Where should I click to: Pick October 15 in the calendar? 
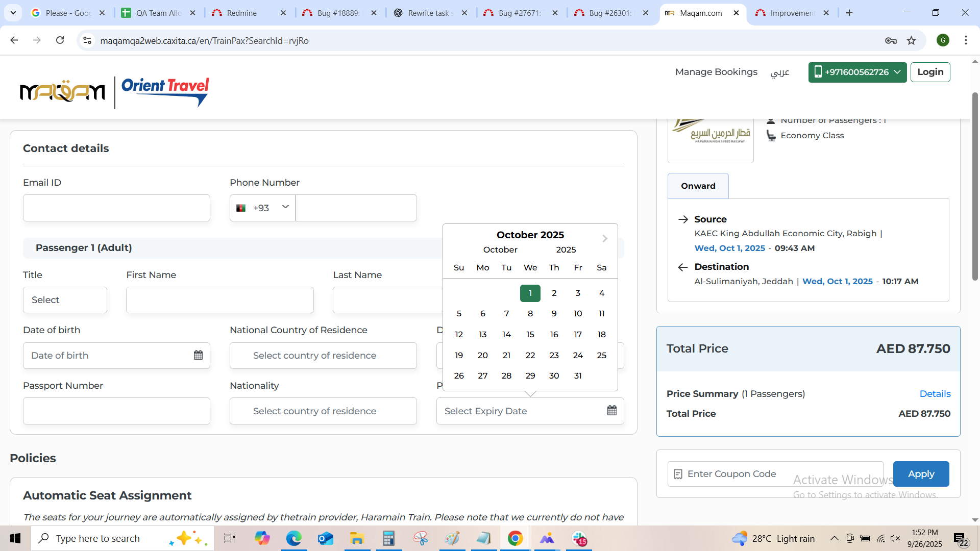point(530,335)
